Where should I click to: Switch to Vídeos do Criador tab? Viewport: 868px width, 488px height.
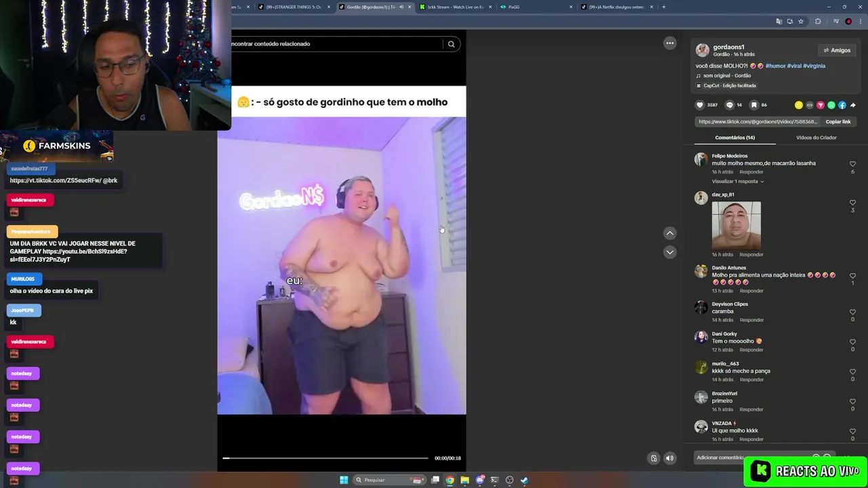(816, 138)
